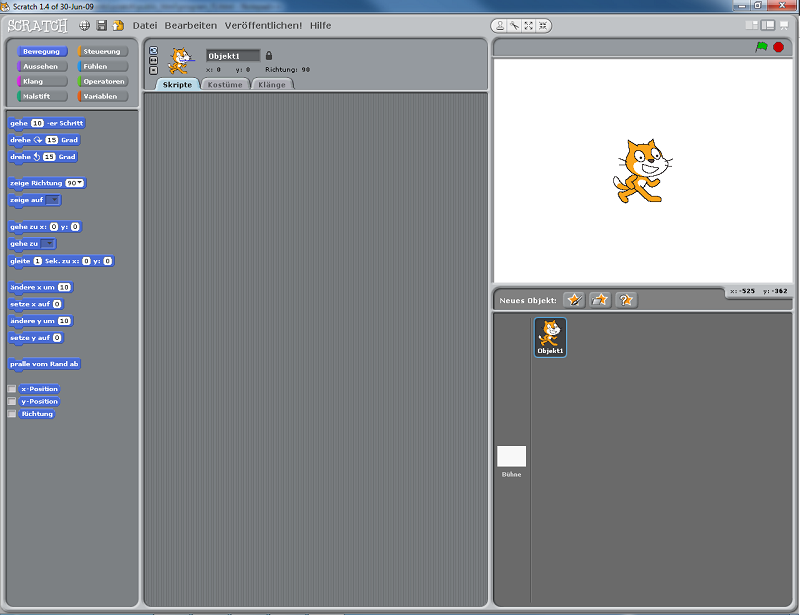Set rotation style to left-right flip

(x=154, y=60)
